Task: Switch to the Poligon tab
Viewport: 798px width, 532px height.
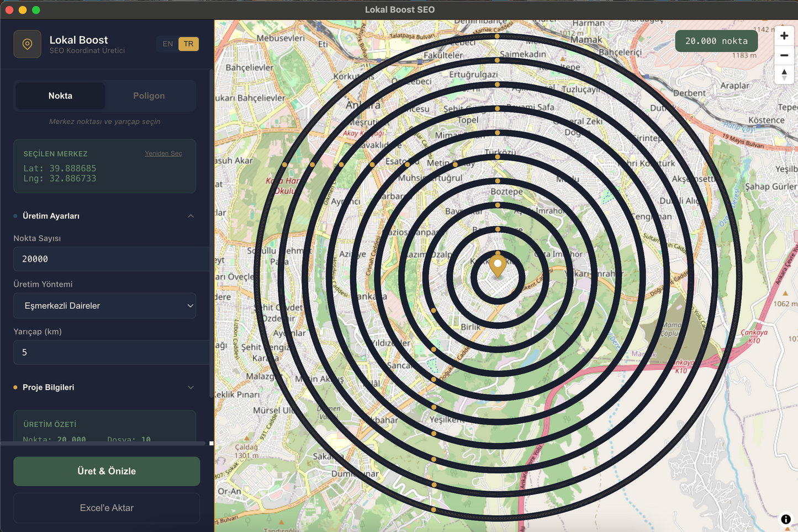Action: [x=149, y=95]
